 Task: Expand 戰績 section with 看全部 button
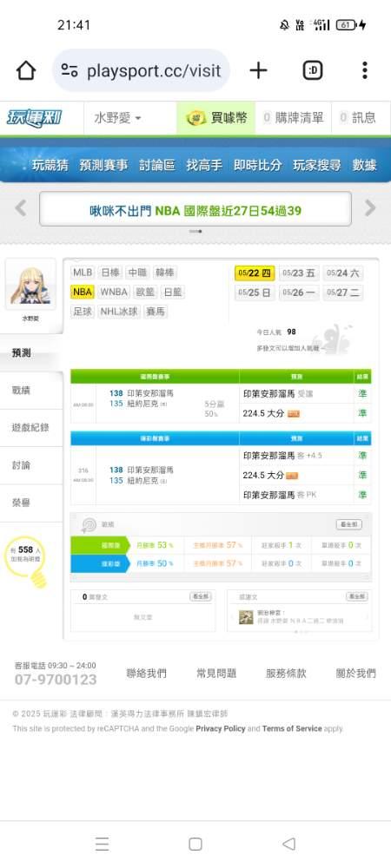click(349, 524)
